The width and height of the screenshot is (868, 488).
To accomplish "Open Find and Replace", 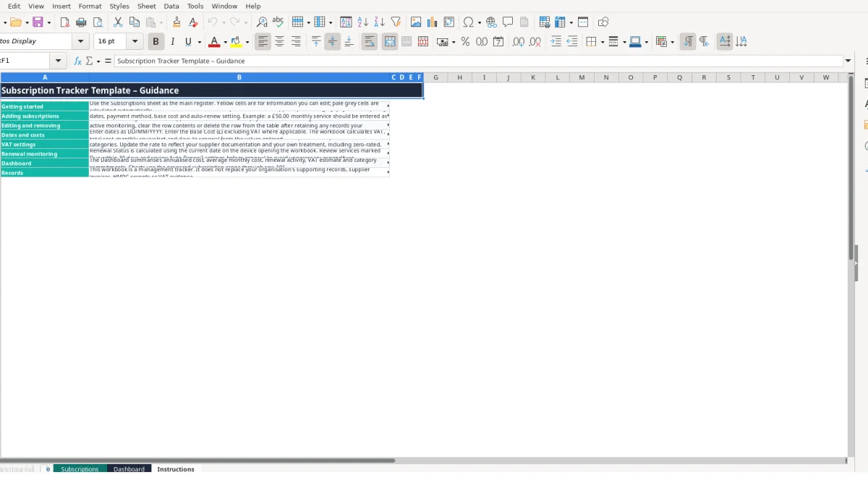I will tap(262, 22).
